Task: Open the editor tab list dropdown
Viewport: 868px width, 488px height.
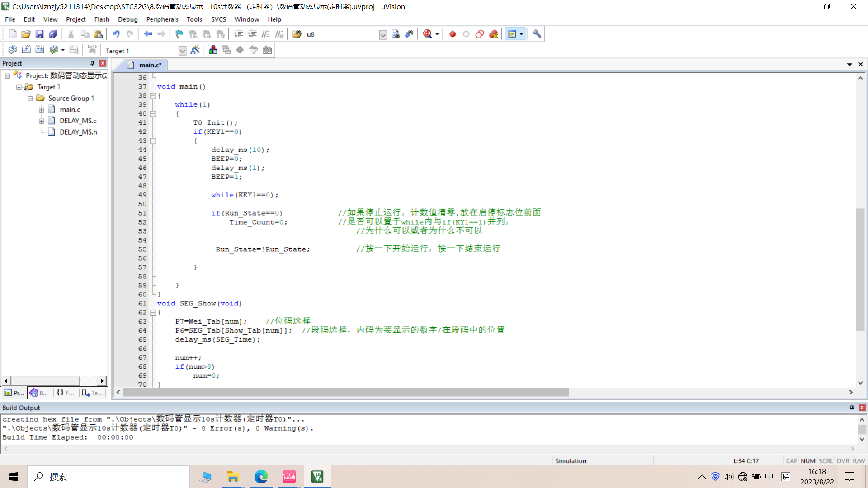Action: 849,65
